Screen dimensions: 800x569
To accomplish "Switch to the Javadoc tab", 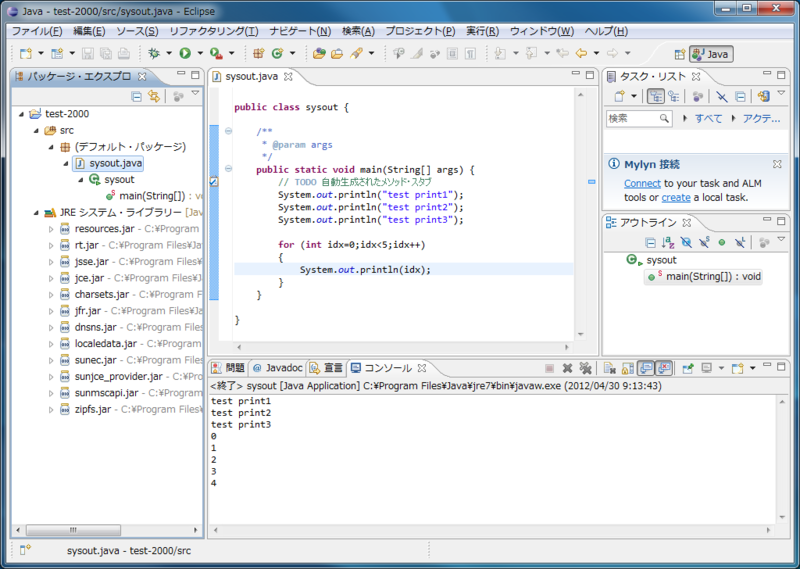I will 278,368.
